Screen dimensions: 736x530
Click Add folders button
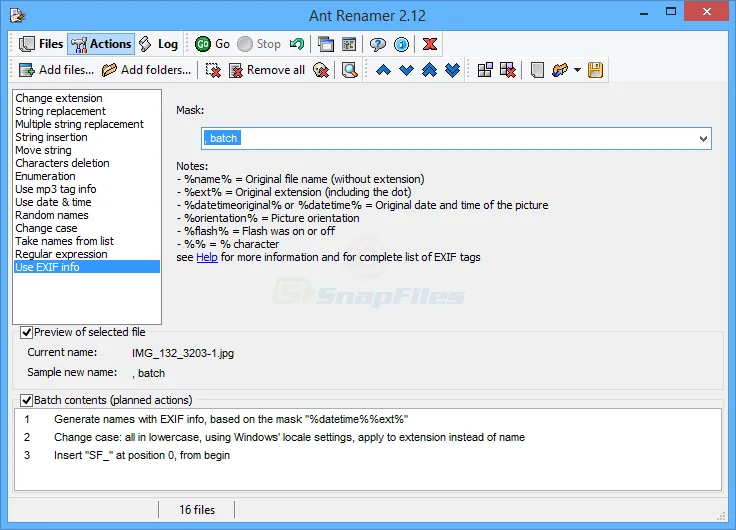point(146,70)
